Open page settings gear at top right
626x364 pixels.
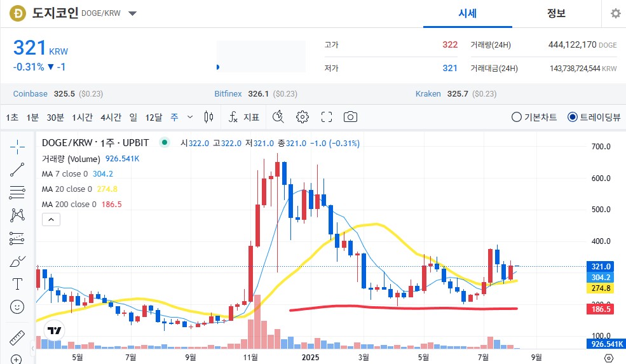(616, 13)
